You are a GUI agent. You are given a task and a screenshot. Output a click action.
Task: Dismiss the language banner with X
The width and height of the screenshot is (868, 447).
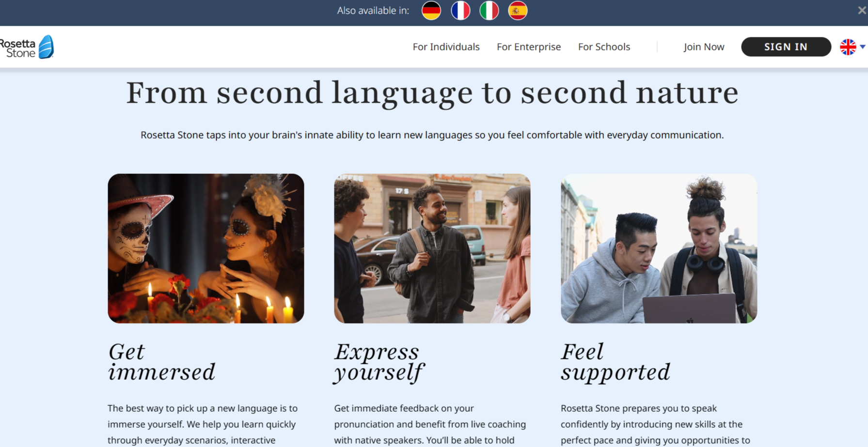861,10
